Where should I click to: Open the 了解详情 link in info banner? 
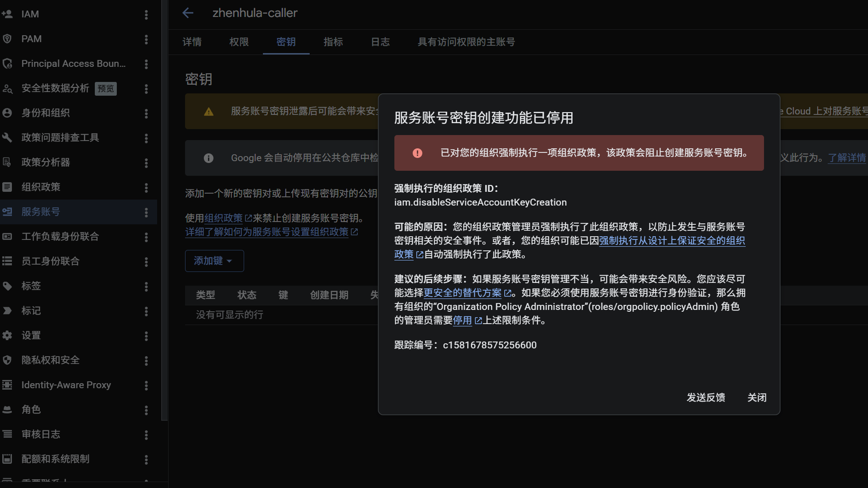pos(847,158)
